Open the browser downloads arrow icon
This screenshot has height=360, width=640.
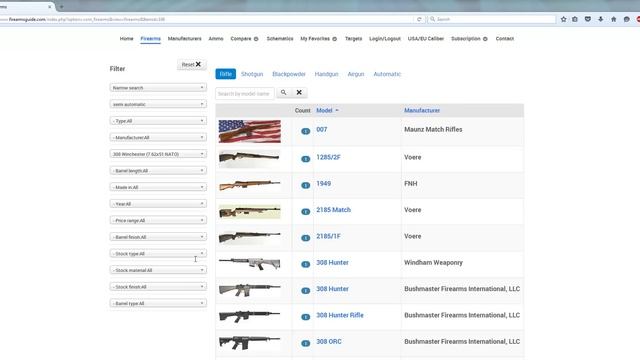600,19
